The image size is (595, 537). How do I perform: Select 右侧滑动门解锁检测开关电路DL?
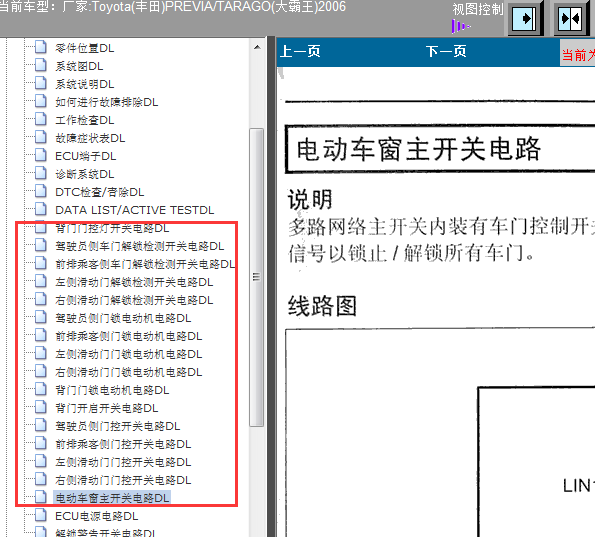[134, 300]
